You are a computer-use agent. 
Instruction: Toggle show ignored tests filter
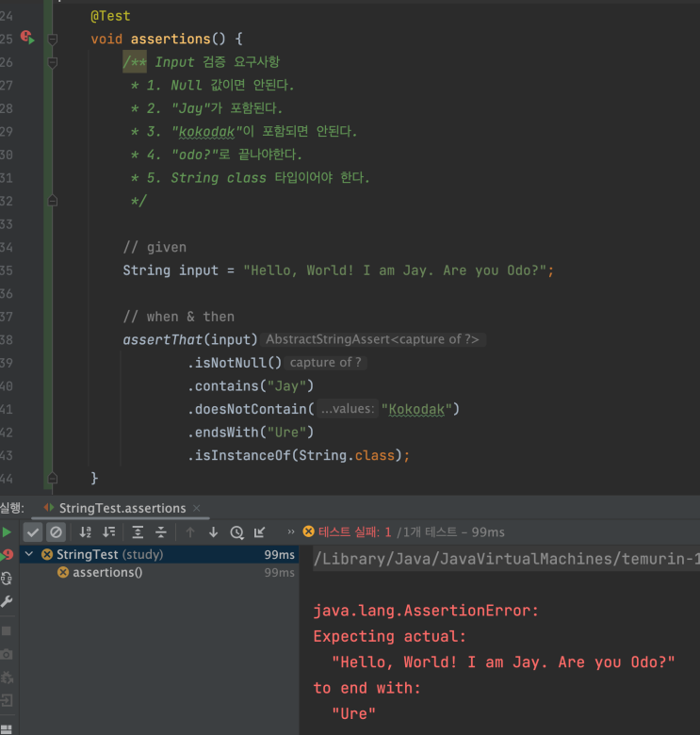click(x=56, y=532)
